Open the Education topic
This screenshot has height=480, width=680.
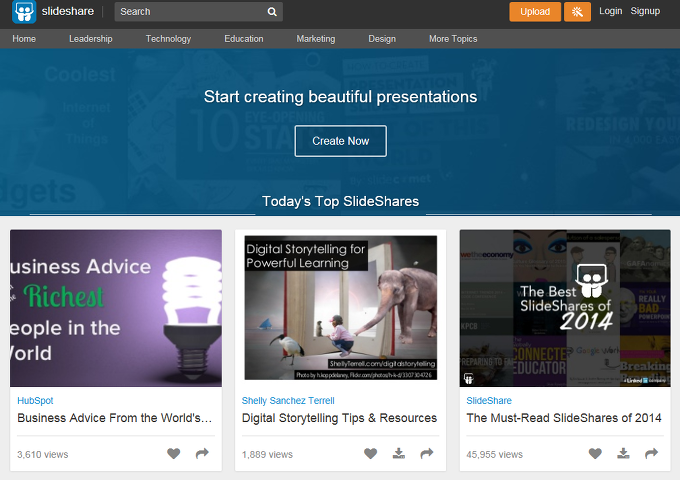[244, 39]
